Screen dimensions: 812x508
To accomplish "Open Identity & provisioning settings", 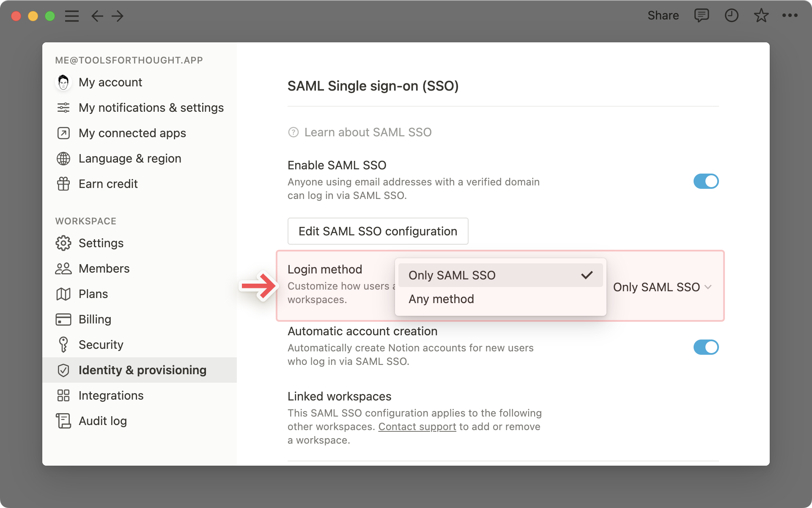I will point(142,370).
